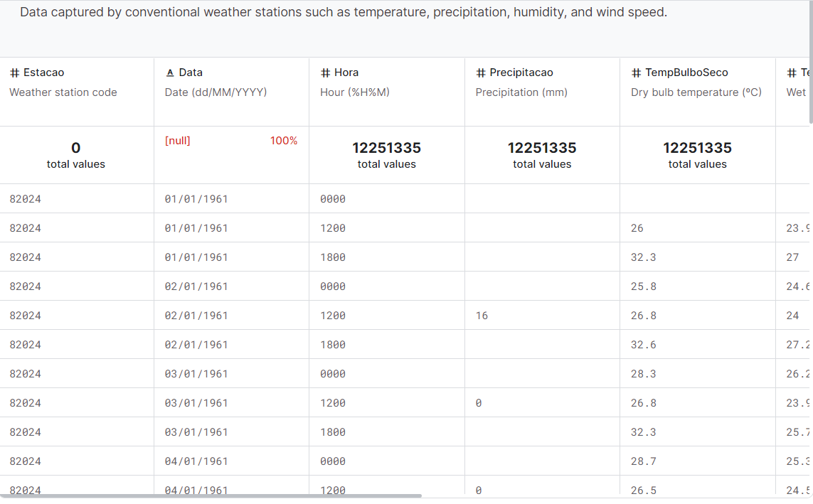This screenshot has height=504, width=813.
Task: Click the Precipitacao column title
Action: [521, 73]
